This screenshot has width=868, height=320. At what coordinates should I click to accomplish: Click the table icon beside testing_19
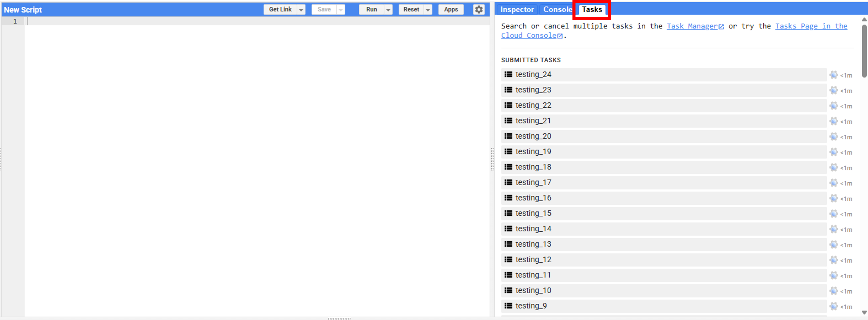(x=508, y=152)
